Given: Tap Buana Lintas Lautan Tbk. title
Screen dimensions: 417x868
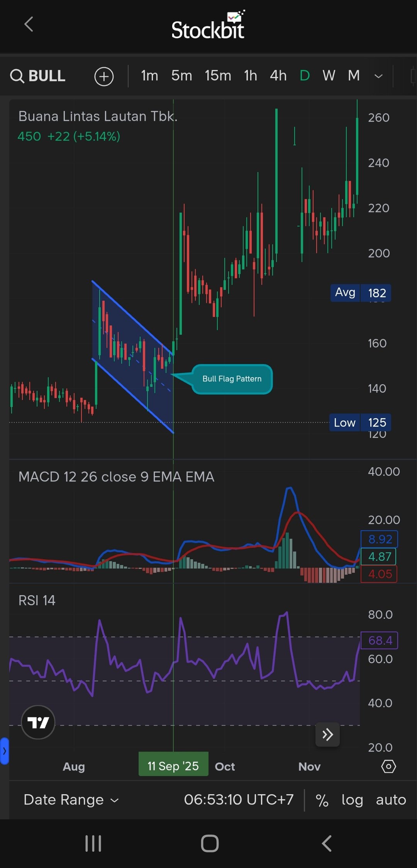Looking at the screenshot, I should pyautogui.click(x=98, y=116).
